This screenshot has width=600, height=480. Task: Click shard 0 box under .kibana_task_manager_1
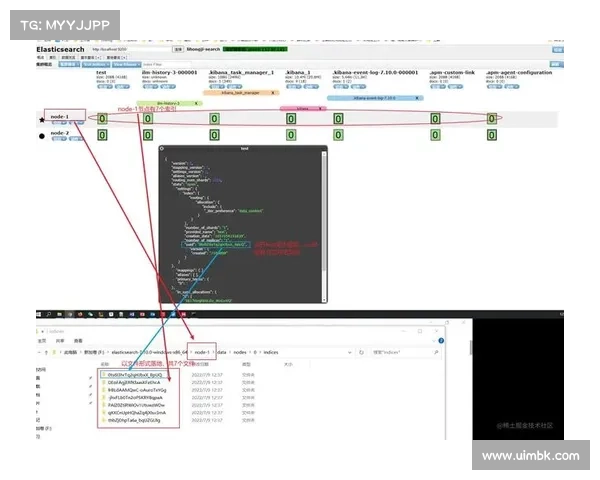click(214, 119)
